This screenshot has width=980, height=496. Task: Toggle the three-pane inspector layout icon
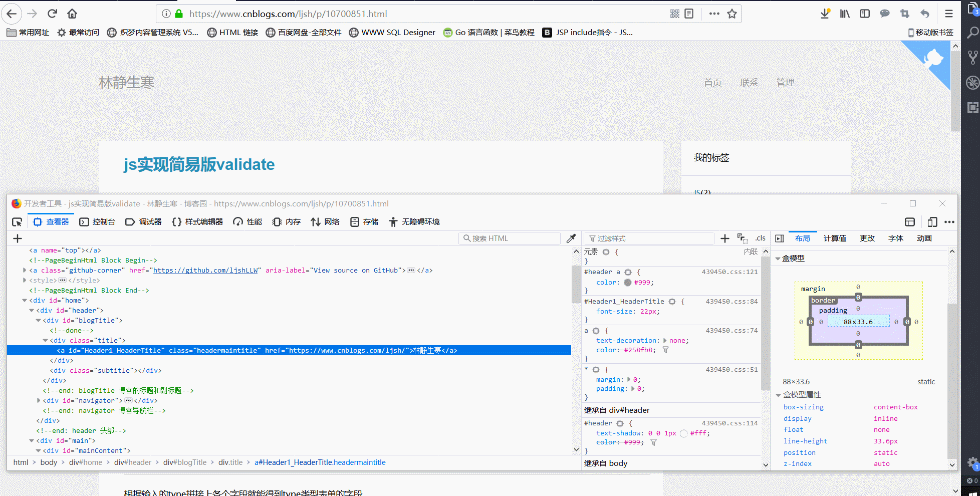click(x=780, y=238)
